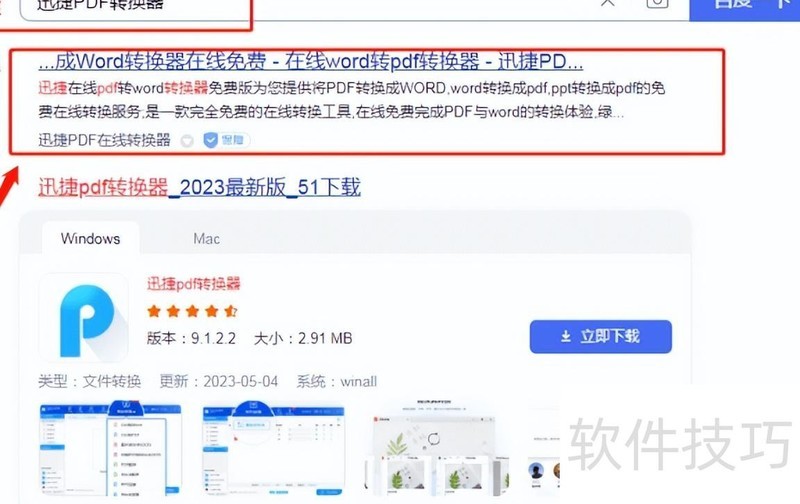Switch to the Mac tab
The image size is (800, 504).
click(206, 239)
